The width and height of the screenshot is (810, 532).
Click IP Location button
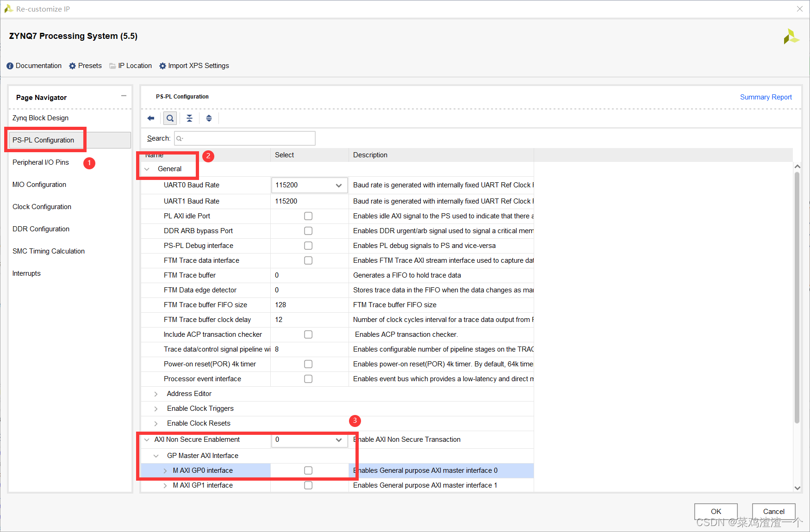[135, 66]
